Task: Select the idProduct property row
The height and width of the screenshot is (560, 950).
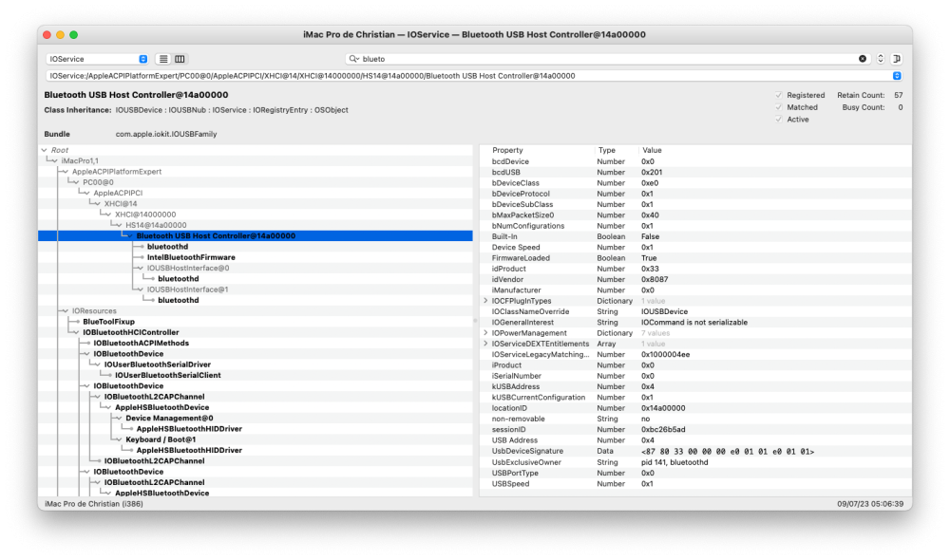Action: (695, 269)
